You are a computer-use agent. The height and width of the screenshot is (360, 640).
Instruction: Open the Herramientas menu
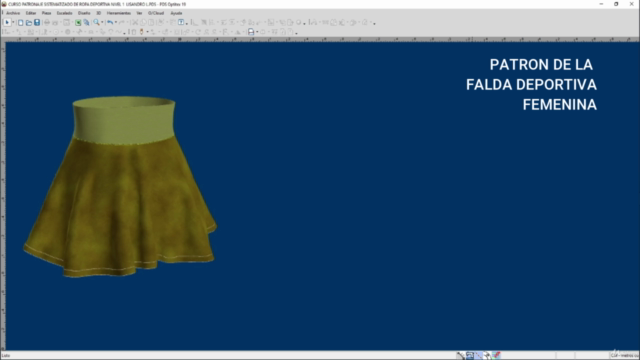pos(119,13)
